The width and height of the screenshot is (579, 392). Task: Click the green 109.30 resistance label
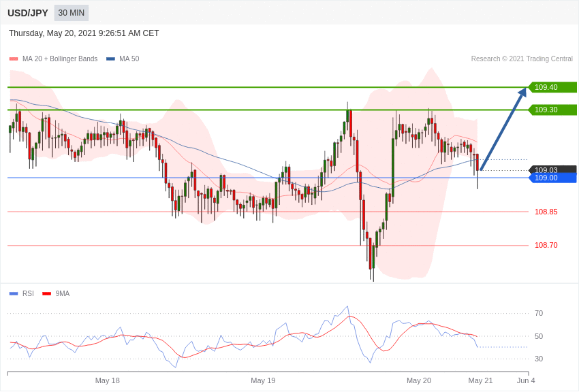552,110
